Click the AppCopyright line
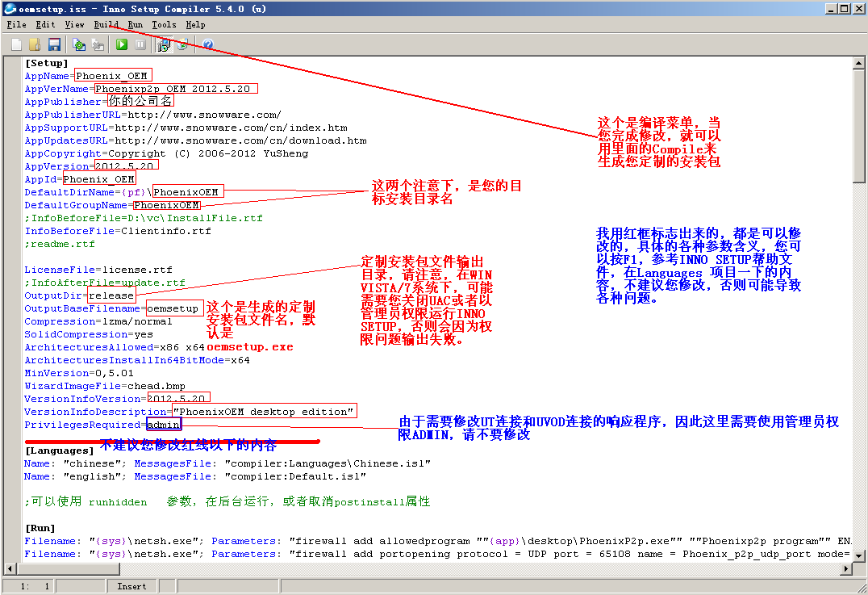This screenshot has height=595, width=868. tap(166, 153)
